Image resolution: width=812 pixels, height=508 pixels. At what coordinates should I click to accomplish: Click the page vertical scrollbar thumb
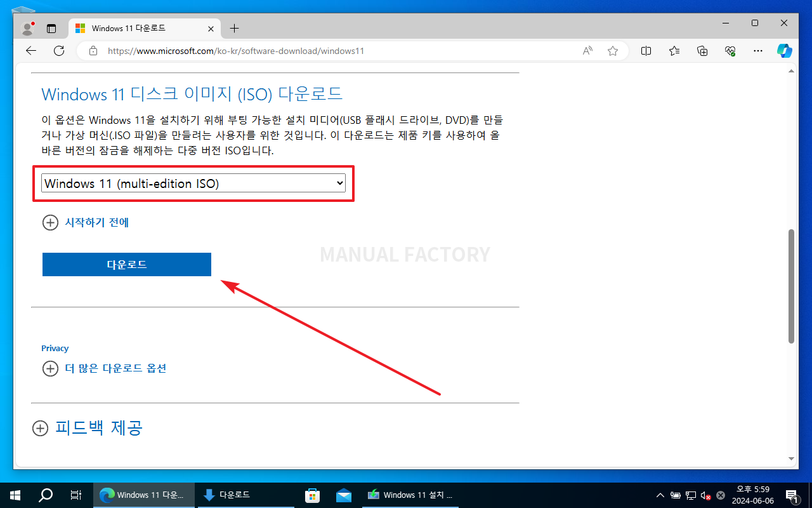(x=791, y=286)
